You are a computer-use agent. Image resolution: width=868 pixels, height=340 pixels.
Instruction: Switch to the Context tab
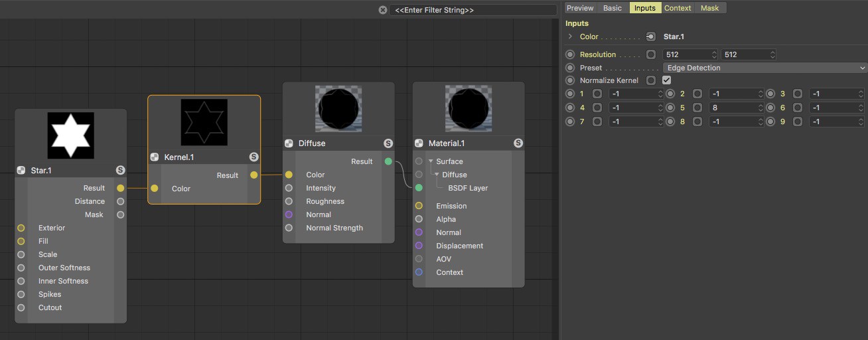678,8
